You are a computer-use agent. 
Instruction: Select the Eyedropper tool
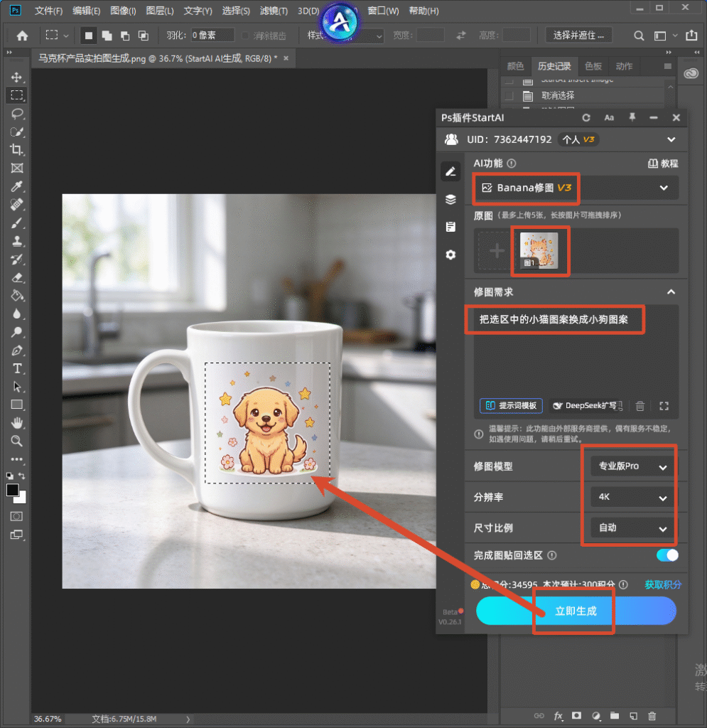[17, 186]
